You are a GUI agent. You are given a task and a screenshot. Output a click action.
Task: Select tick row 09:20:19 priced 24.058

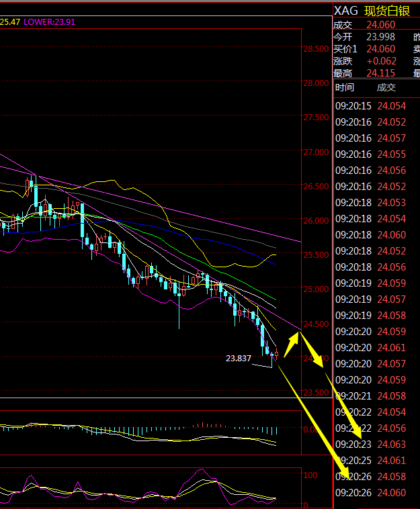pos(371,315)
